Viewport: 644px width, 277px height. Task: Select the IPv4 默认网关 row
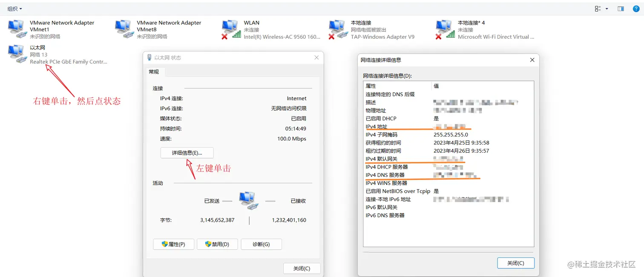coord(448,159)
